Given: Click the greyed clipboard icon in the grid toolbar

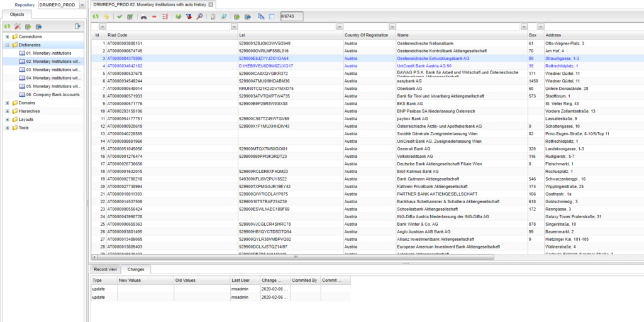Looking at the screenshot, I should [x=213, y=17].
